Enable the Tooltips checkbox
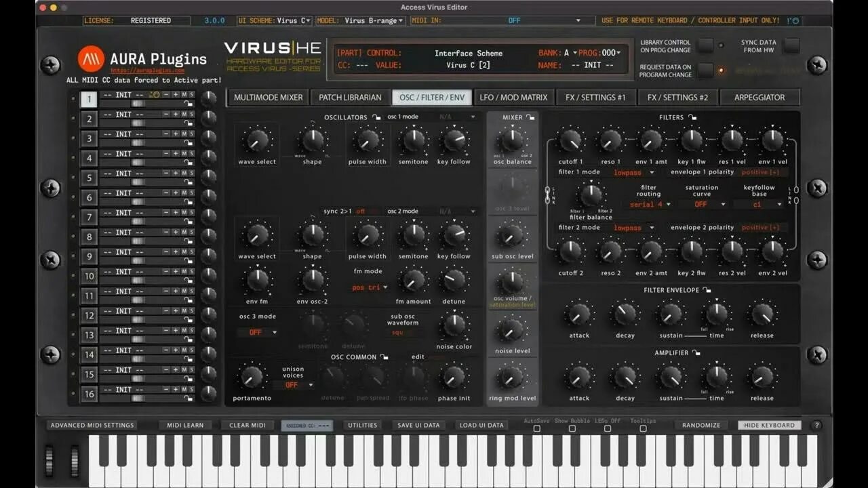The height and width of the screenshot is (488, 868). coord(643,428)
